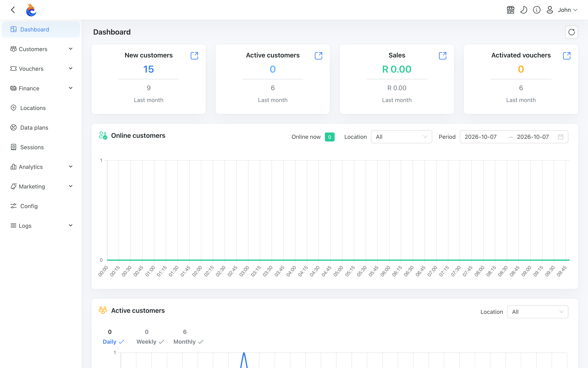Open Locations page

[41, 108]
